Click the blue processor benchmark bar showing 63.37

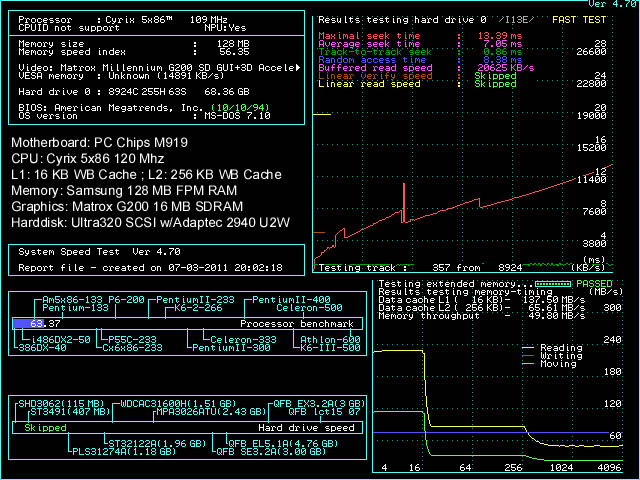(28, 324)
